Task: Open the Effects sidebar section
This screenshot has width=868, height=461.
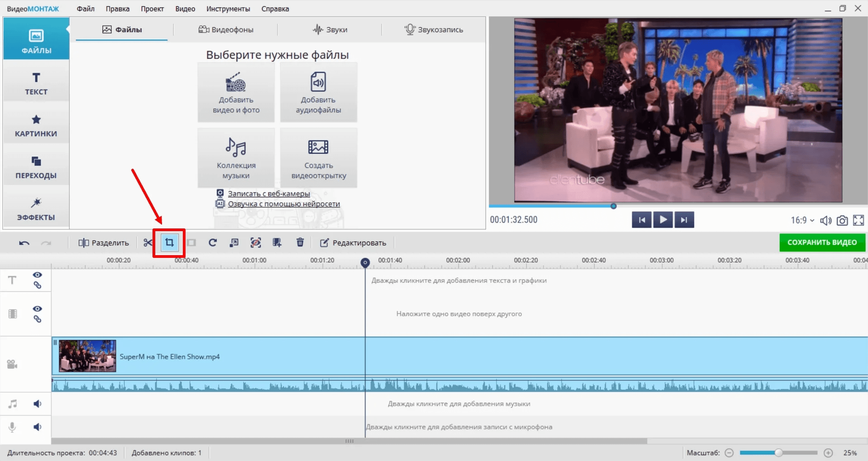Action: point(36,209)
